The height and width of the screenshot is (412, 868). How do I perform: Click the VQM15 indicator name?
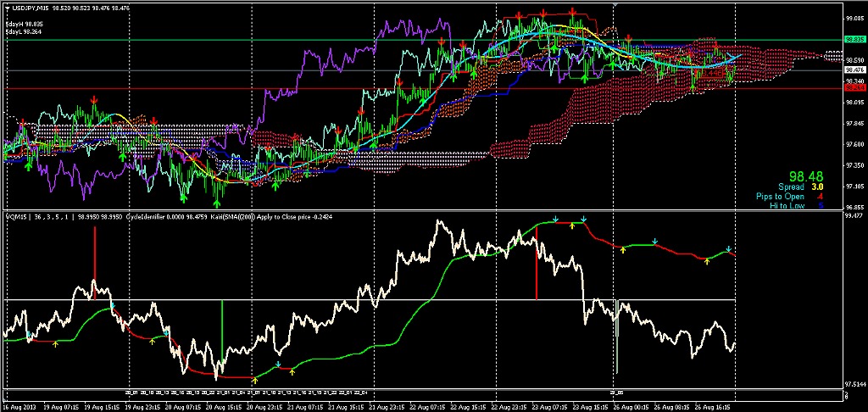click(15, 217)
